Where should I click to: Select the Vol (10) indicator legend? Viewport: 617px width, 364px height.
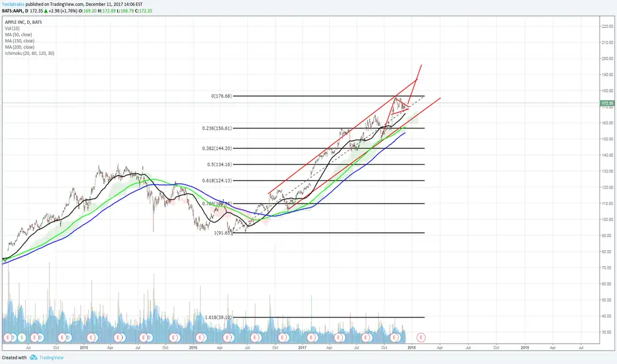tap(12, 28)
